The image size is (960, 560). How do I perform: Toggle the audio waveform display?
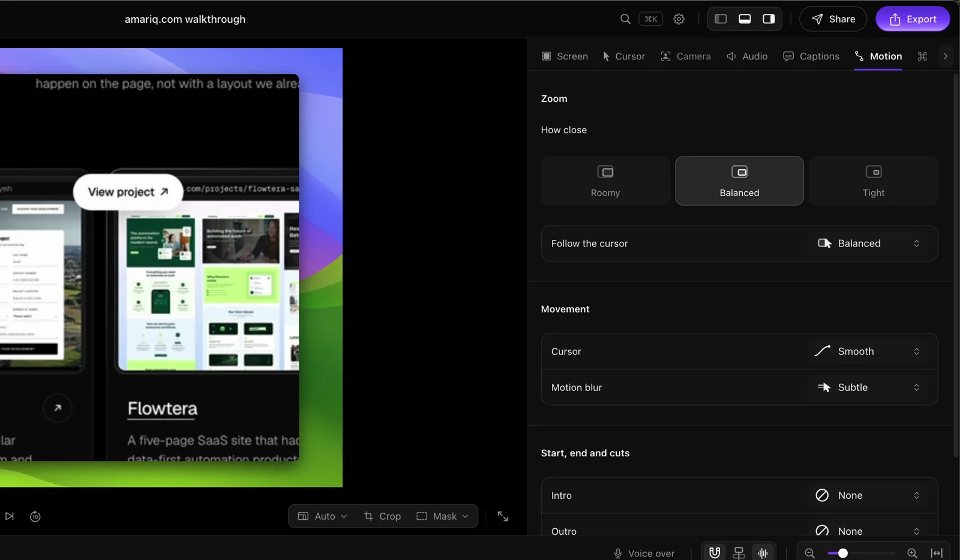[x=763, y=553]
